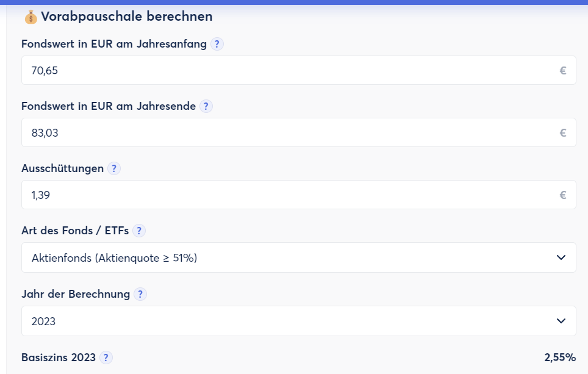This screenshot has height=374, width=588.
Task: Select the Ausschüttungen input field
Action: pyautogui.click(x=287, y=195)
